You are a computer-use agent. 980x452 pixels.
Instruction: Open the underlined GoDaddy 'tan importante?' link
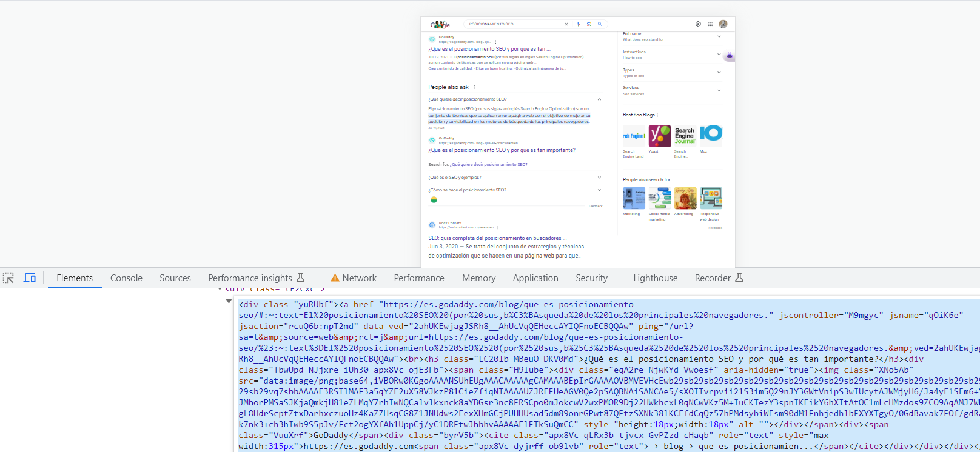pyautogui.click(x=502, y=150)
